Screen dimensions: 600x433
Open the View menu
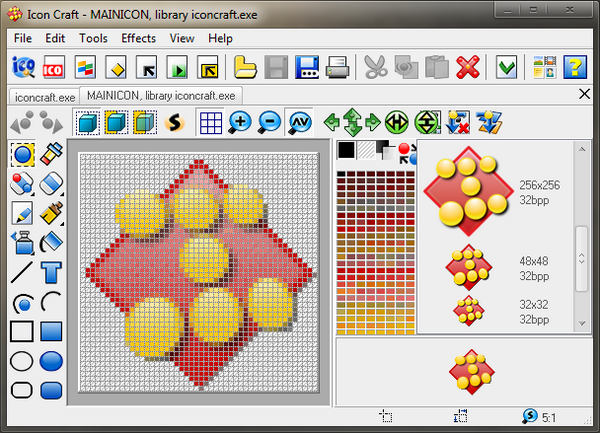coord(182,38)
